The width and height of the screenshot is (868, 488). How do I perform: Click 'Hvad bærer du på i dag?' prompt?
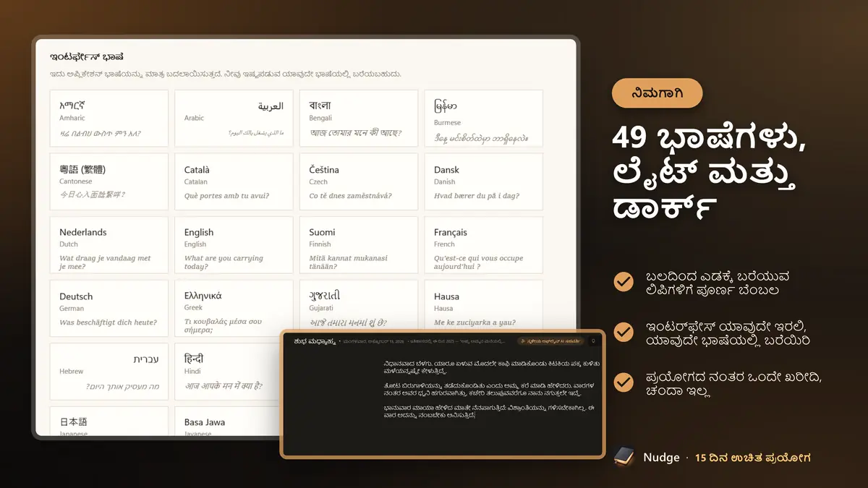click(x=477, y=196)
